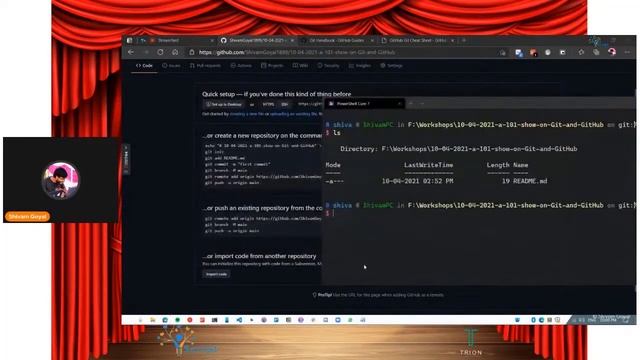This screenshot has width=640, height=360.
Task: Open the browser three-dot menu
Action: [x=627, y=52]
